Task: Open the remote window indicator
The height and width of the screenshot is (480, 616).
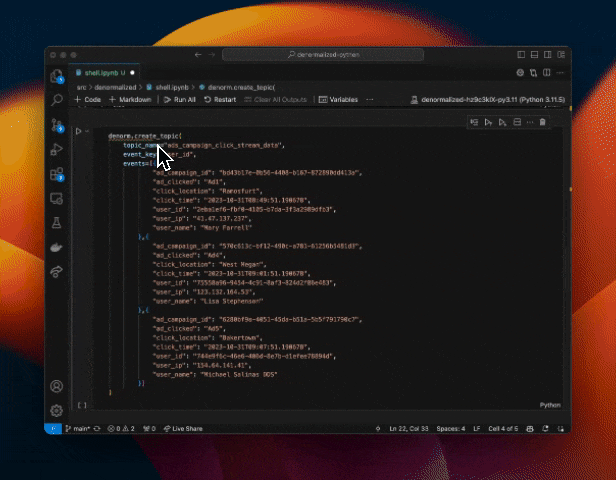Action: (x=53, y=429)
